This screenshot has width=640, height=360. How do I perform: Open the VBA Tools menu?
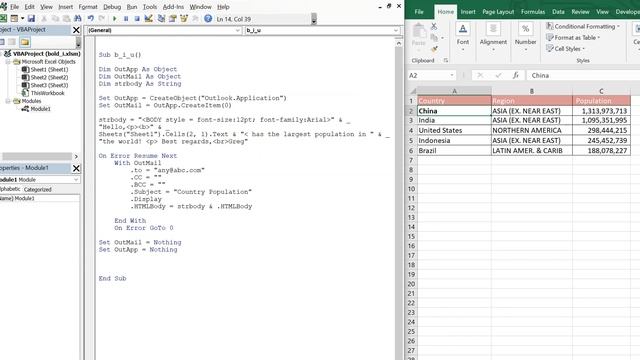click(150, 7)
